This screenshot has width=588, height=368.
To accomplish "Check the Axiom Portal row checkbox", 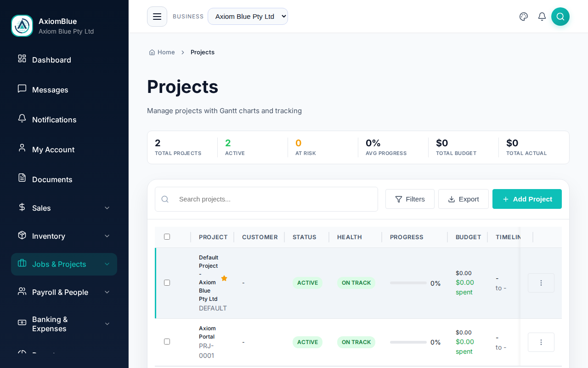I will tap(167, 341).
